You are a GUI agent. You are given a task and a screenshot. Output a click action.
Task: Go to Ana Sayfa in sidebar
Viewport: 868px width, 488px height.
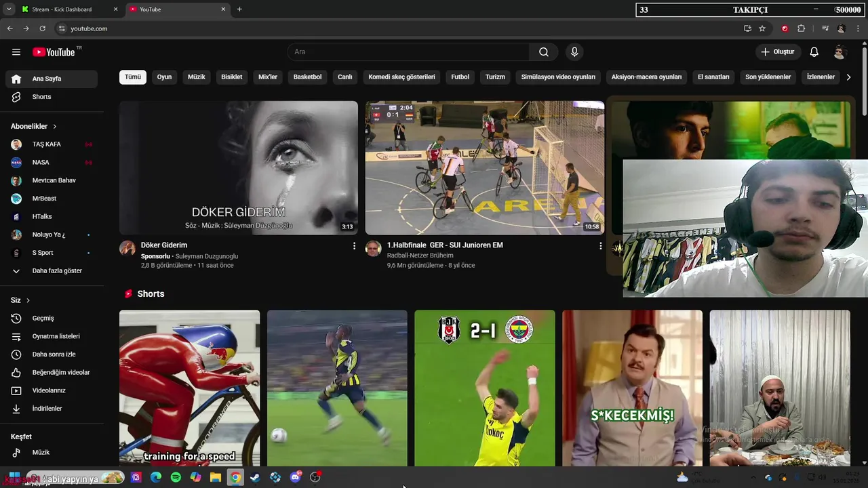tap(52, 79)
